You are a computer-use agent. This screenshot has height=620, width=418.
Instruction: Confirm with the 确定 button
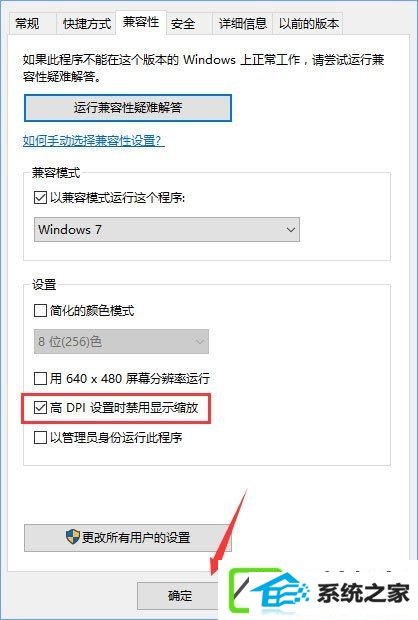click(x=179, y=595)
